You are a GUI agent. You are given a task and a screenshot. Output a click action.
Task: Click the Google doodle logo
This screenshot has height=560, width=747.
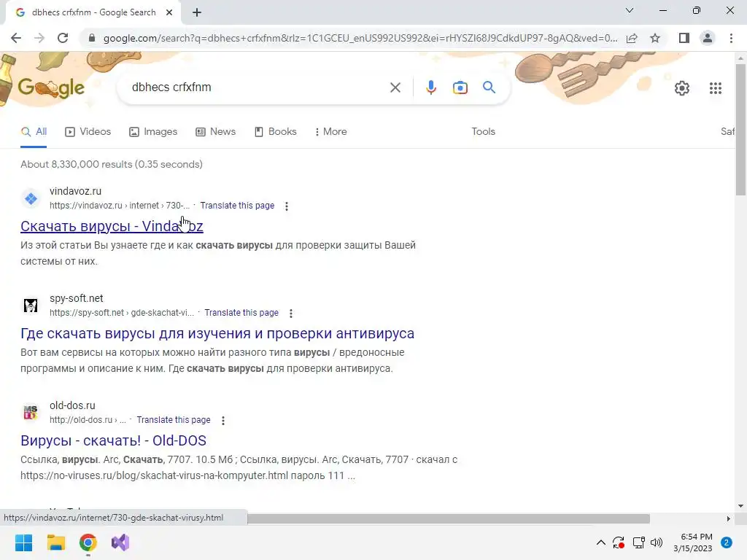click(x=51, y=87)
